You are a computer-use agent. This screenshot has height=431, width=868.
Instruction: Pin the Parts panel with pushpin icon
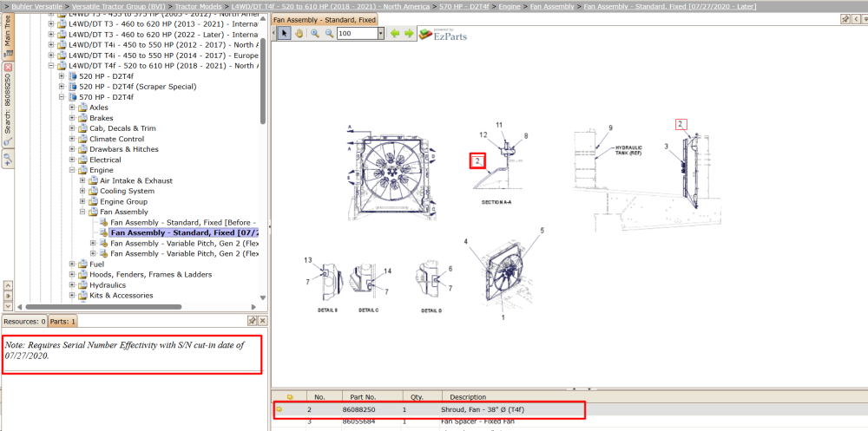click(x=252, y=321)
